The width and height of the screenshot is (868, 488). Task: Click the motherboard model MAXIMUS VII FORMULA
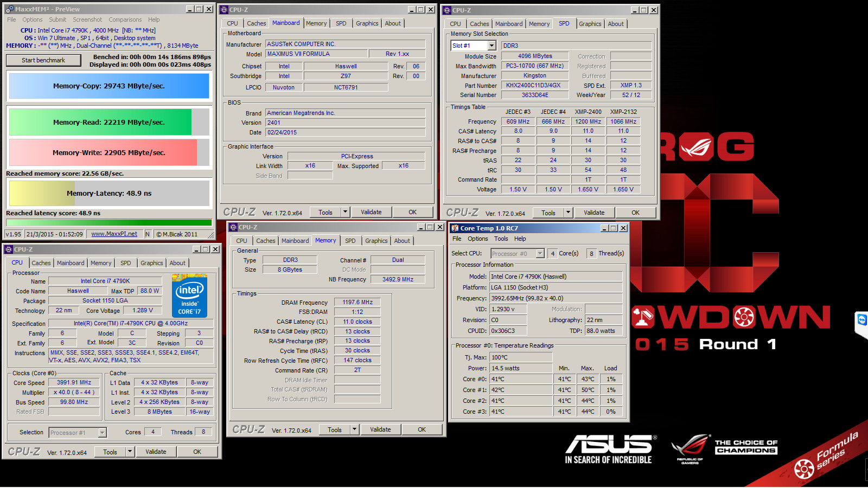pos(316,54)
